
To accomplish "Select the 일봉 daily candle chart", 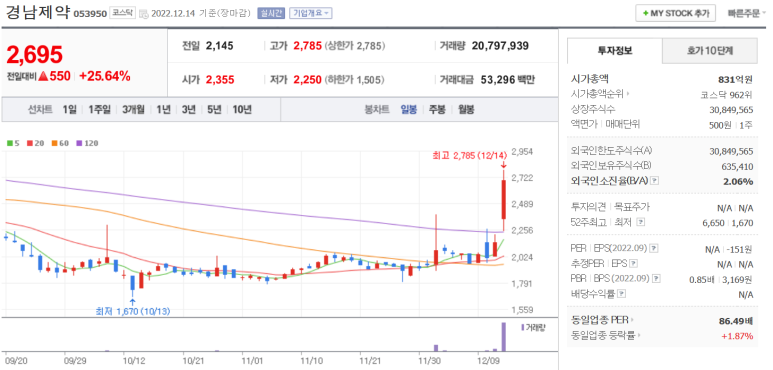I will point(409,109).
